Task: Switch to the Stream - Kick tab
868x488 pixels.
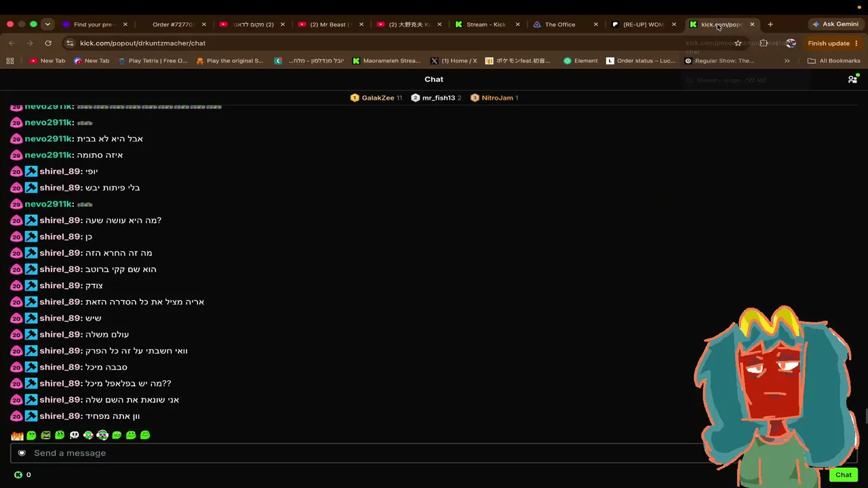Action: (486, 24)
